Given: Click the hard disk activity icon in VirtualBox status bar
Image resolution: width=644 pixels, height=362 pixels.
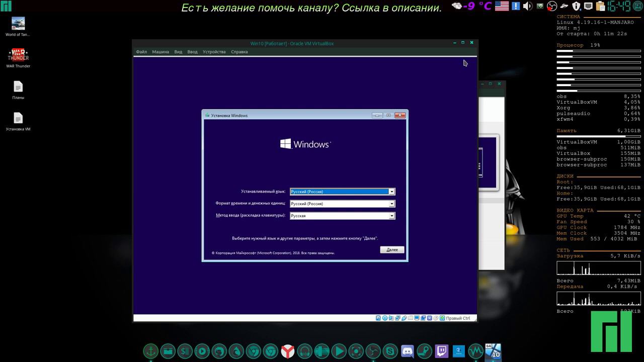Looking at the screenshot, I should (378, 318).
